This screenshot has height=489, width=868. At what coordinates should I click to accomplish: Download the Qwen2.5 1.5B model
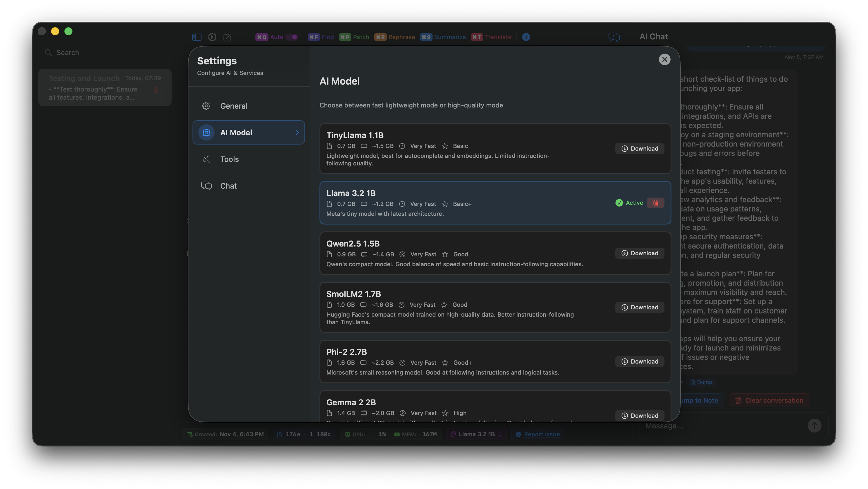tap(640, 253)
